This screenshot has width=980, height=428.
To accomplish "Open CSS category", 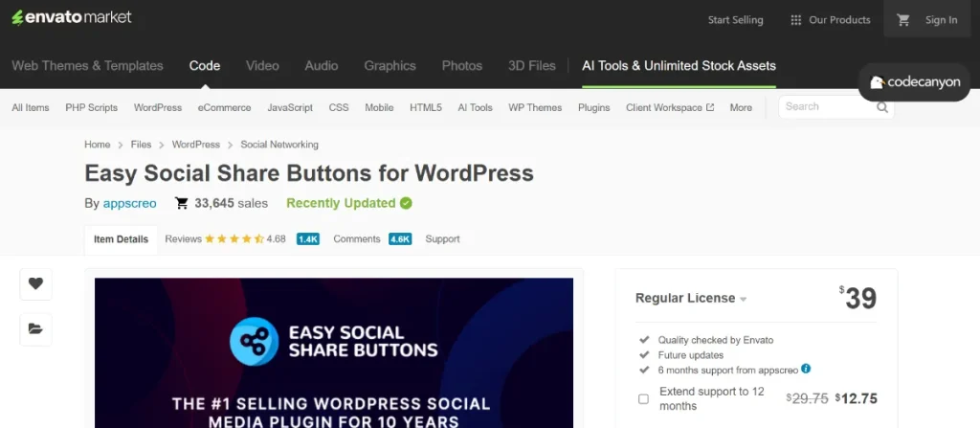I will [x=339, y=107].
